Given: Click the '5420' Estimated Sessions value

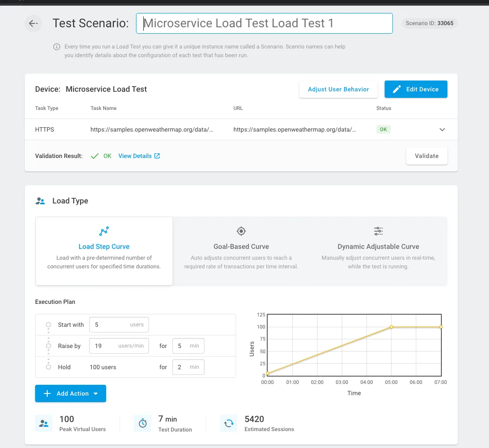Looking at the screenshot, I should [254, 419].
